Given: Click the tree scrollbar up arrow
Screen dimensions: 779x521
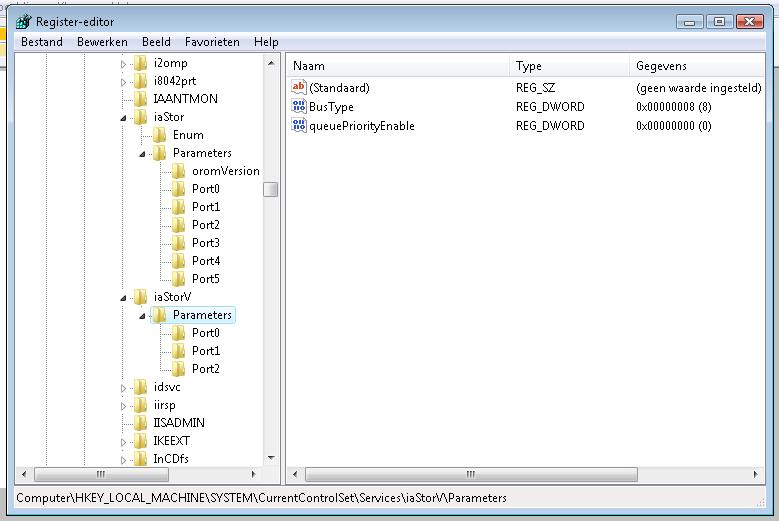Looking at the screenshot, I should [x=271, y=63].
